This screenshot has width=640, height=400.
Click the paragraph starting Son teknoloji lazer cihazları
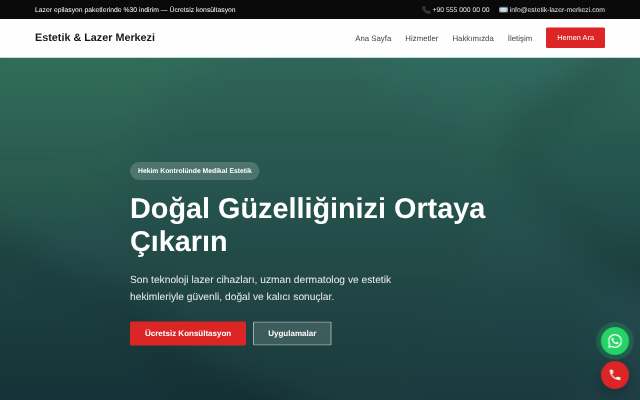(260, 288)
